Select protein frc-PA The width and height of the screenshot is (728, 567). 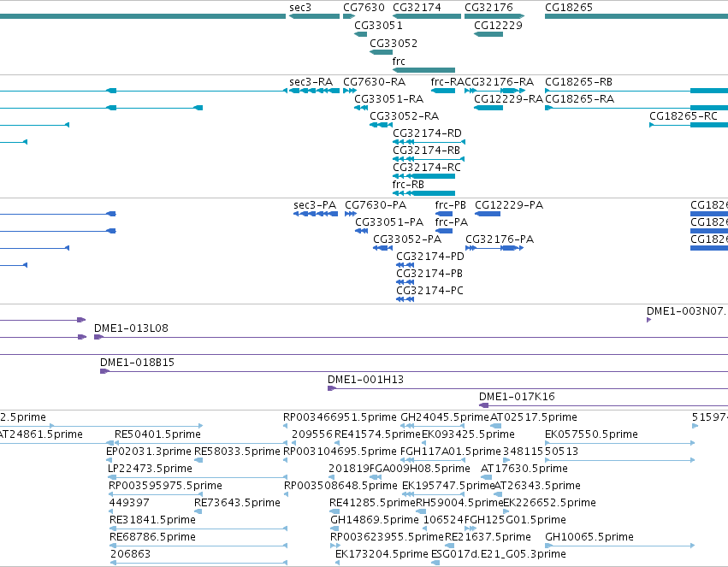444,231
